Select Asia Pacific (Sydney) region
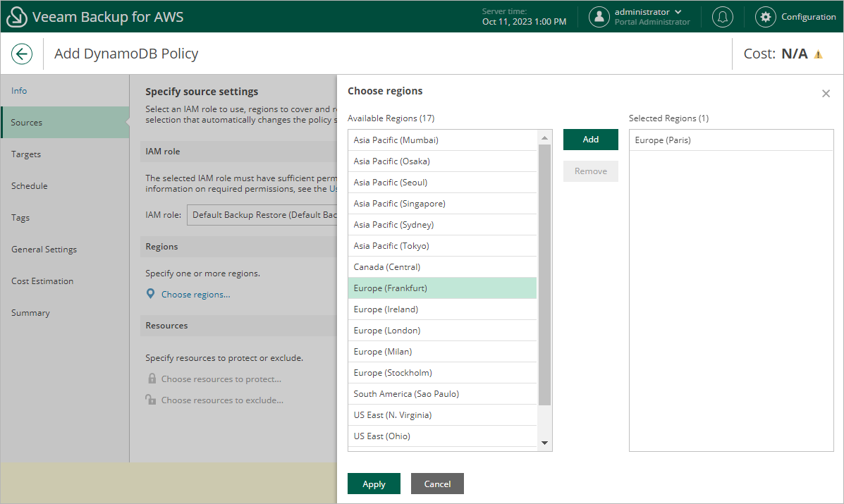Screen dimensions: 844x504 tap(443, 225)
